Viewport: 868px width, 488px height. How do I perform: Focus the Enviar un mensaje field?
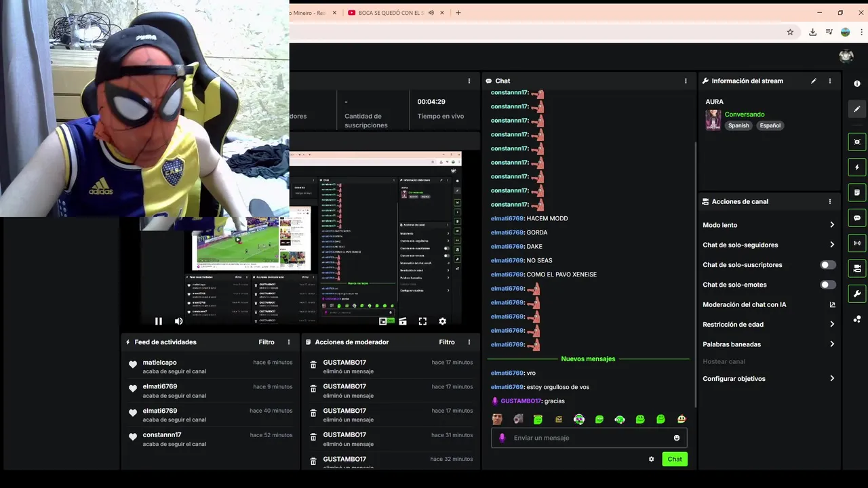tap(589, 438)
